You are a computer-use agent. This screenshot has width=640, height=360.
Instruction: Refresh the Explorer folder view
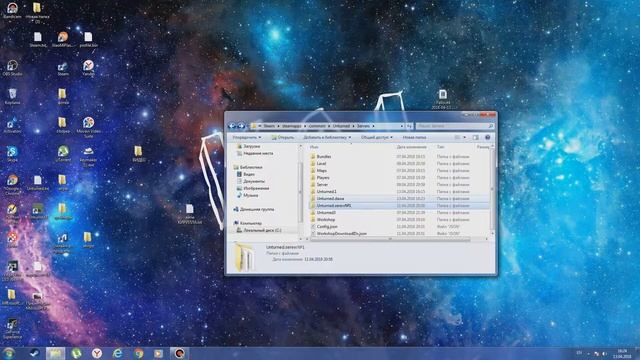409,126
